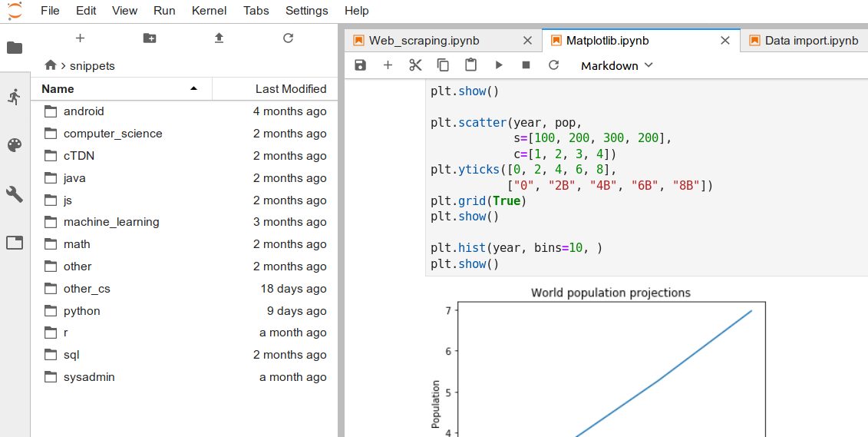The width and height of the screenshot is (868, 437).
Task: Run the selected cell
Action: (x=499, y=65)
